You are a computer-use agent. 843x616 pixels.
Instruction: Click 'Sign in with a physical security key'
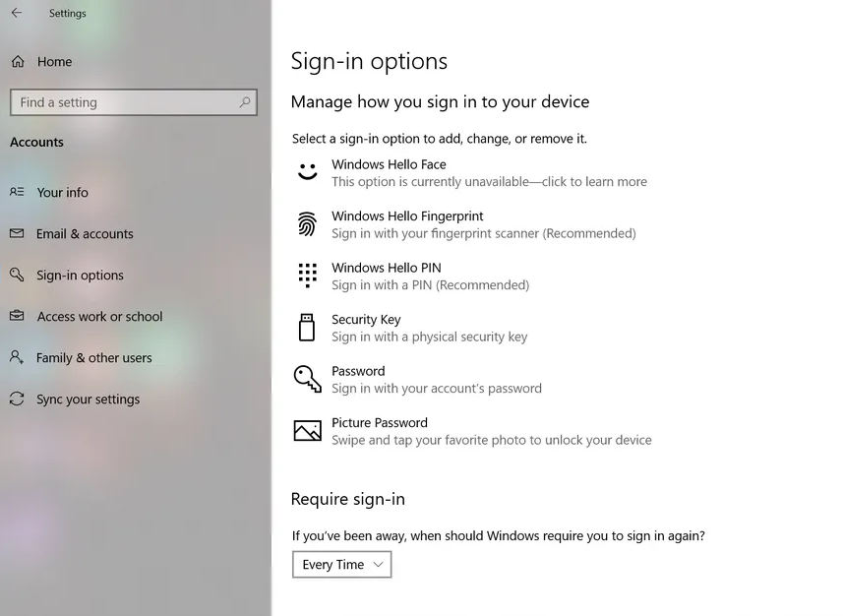click(429, 337)
